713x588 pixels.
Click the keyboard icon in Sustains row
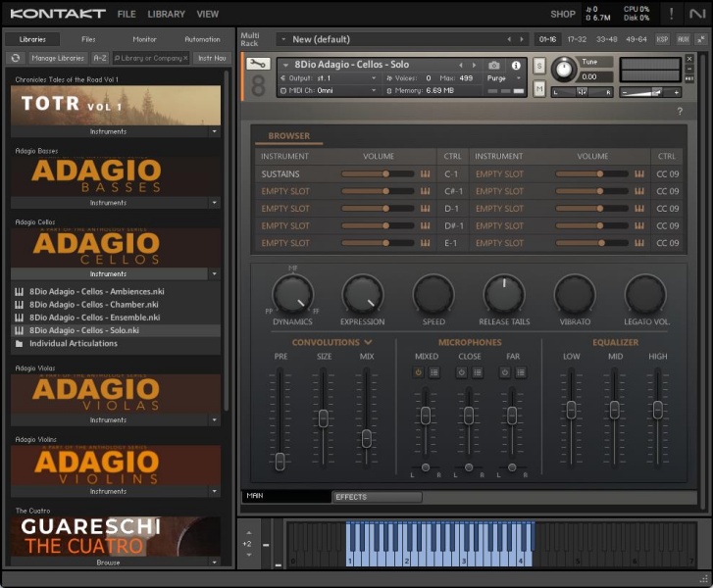(x=426, y=173)
